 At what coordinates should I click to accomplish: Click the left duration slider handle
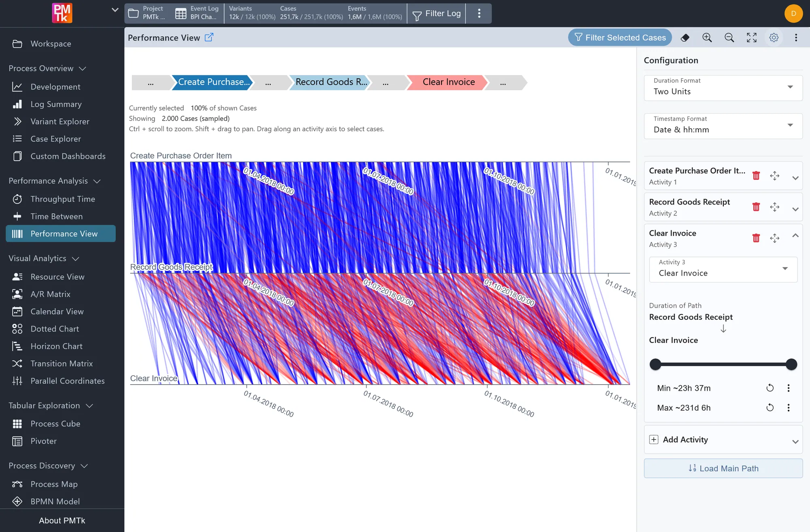(655, 364)
